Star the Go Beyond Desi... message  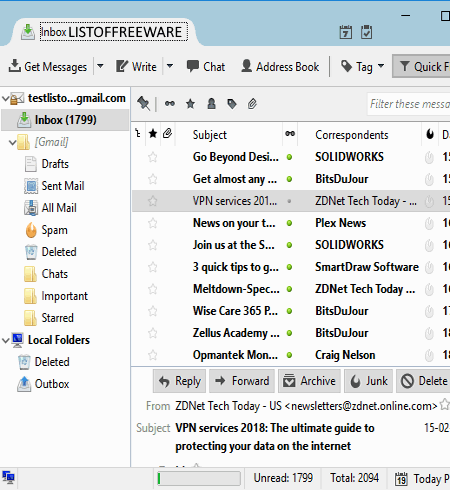tap(153, 157)
